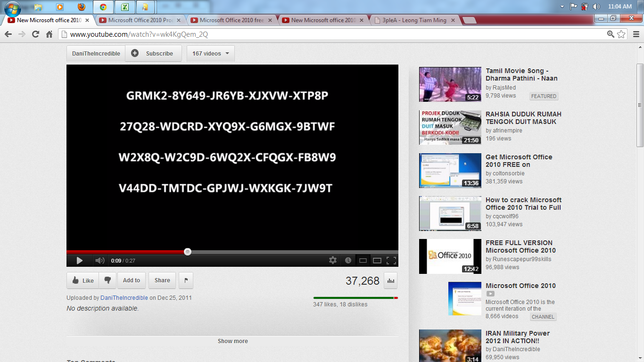Switch player to large size icon

coord(377,260)
